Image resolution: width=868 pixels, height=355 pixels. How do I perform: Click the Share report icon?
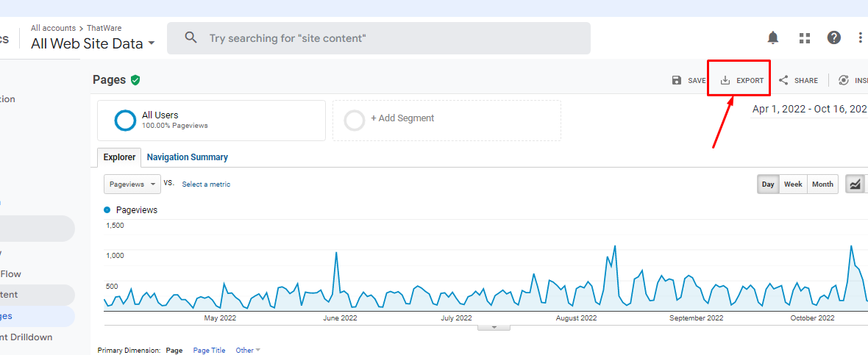click(783, 80)
